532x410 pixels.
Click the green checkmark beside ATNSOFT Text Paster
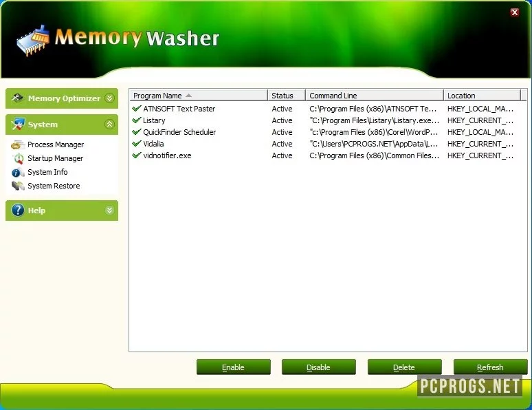(137, 109)
